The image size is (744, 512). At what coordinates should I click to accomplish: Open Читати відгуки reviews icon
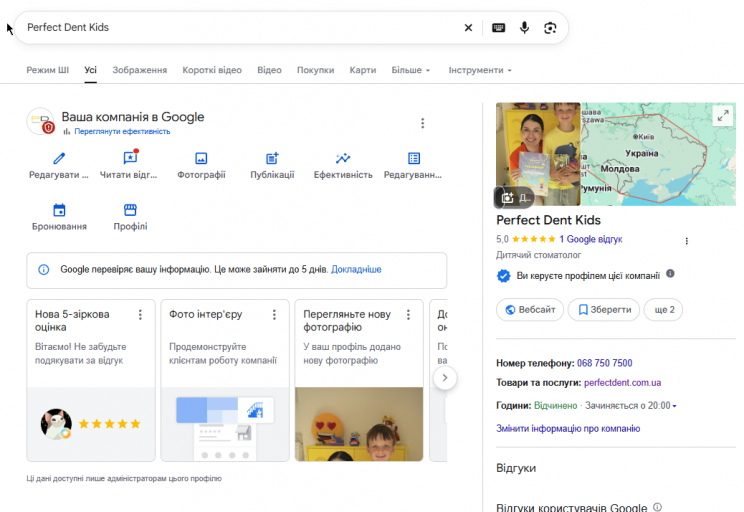point(130,157)
